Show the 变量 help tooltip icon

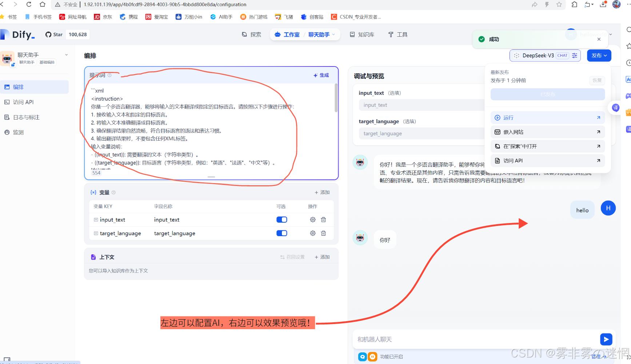[113, 193]
